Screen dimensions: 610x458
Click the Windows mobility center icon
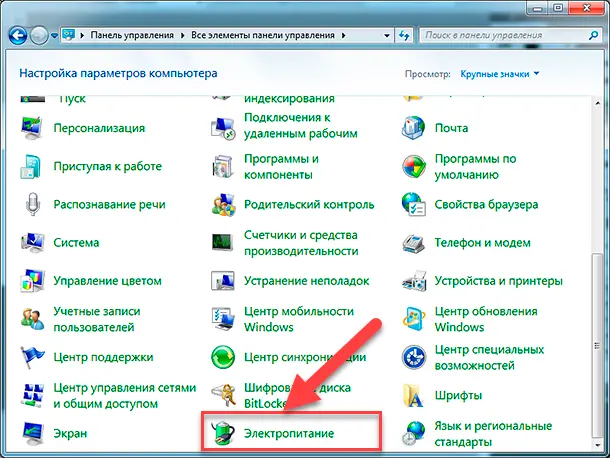click(x=223, y=319)
